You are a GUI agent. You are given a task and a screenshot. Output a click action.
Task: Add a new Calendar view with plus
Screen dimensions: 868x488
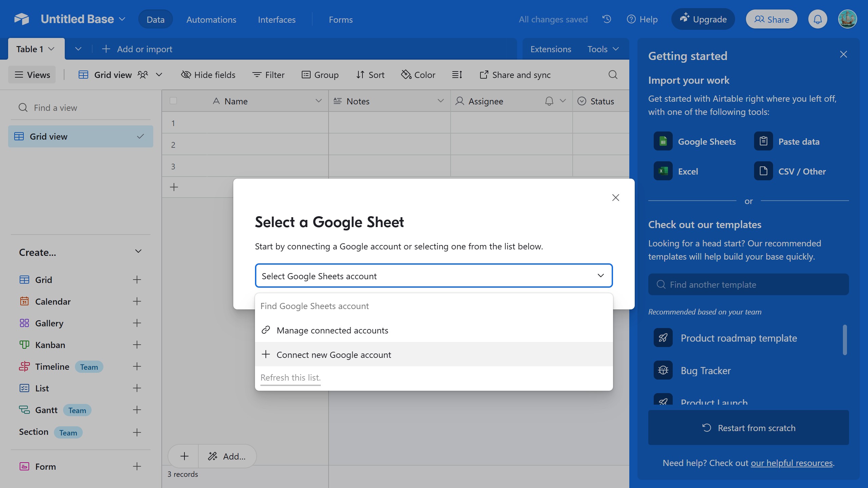pyautogui.click(x=137, y=301)
